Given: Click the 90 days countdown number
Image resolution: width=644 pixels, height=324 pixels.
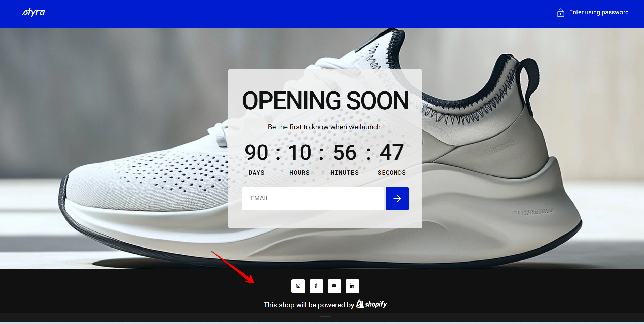Looking at the screenshot, I should click(x=256, y=152).
